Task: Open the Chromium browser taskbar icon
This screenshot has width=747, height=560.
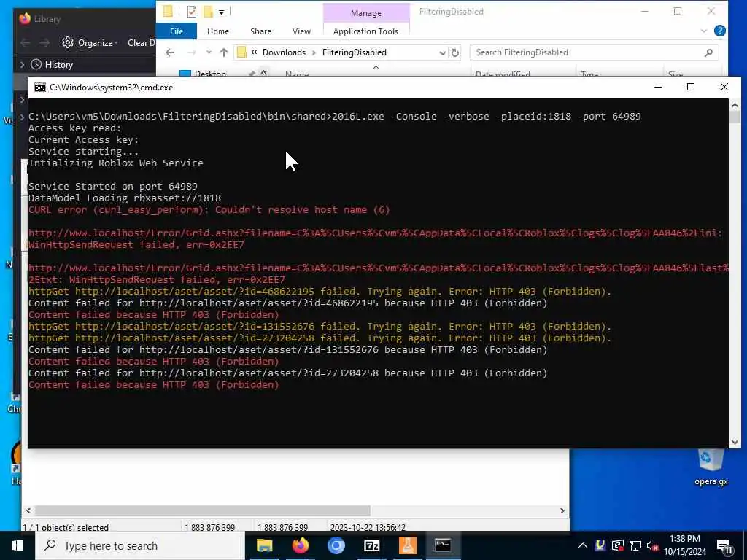Action: coord(336,545)
